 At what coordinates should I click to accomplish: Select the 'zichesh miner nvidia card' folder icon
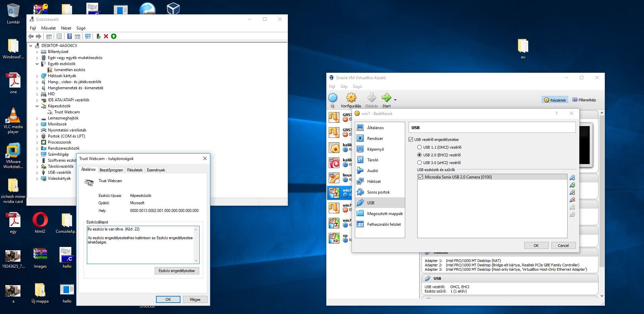(x=13, y=191)
